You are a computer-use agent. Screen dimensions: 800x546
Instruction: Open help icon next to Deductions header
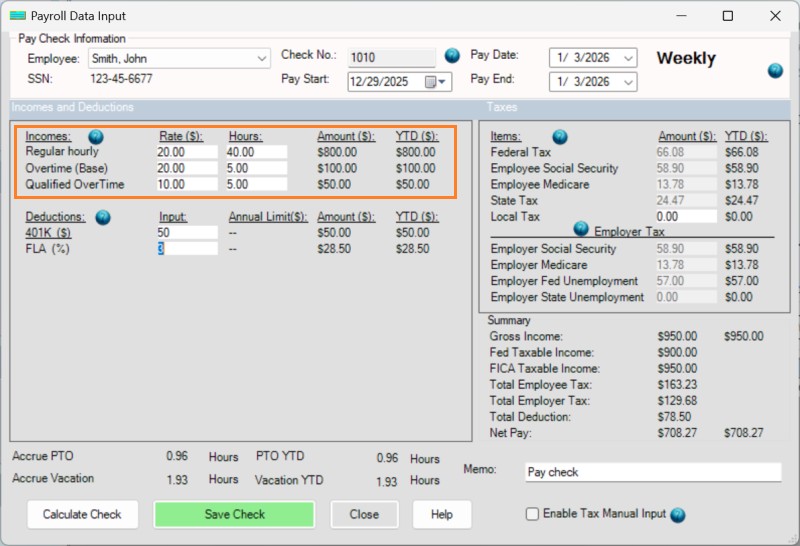pyautogui.click(x=103, y=217)
